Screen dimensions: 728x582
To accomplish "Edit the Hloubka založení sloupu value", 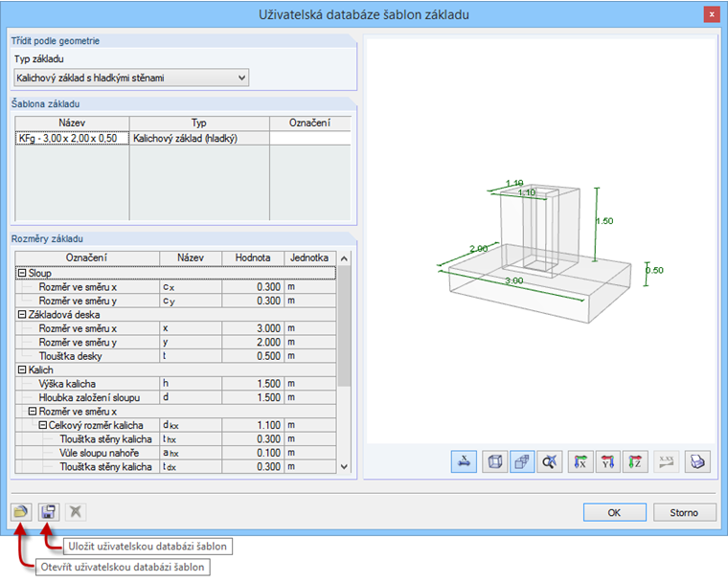I will click(253, 398).
